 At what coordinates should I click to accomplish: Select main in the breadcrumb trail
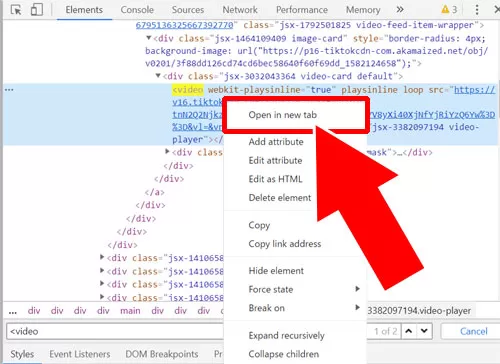(x=130, y=311)
